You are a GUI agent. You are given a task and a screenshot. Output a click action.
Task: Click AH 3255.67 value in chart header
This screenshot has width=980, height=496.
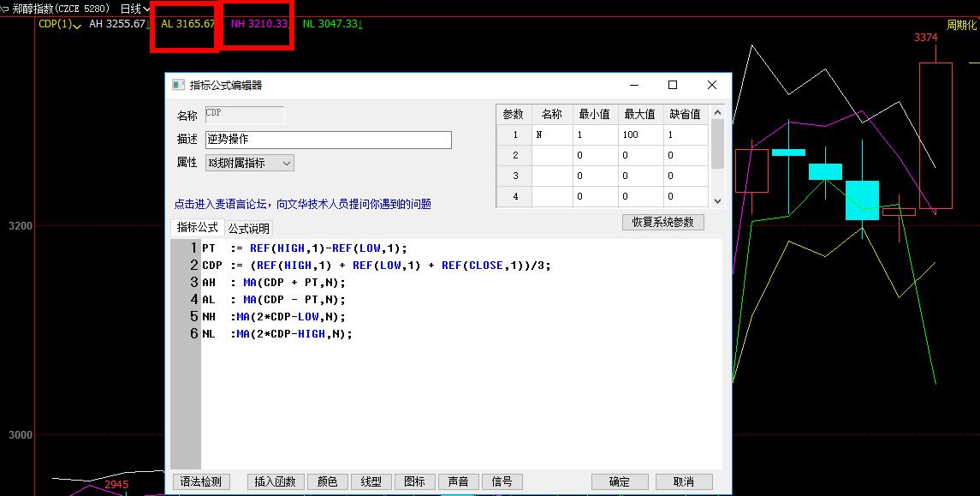(117, 24)
